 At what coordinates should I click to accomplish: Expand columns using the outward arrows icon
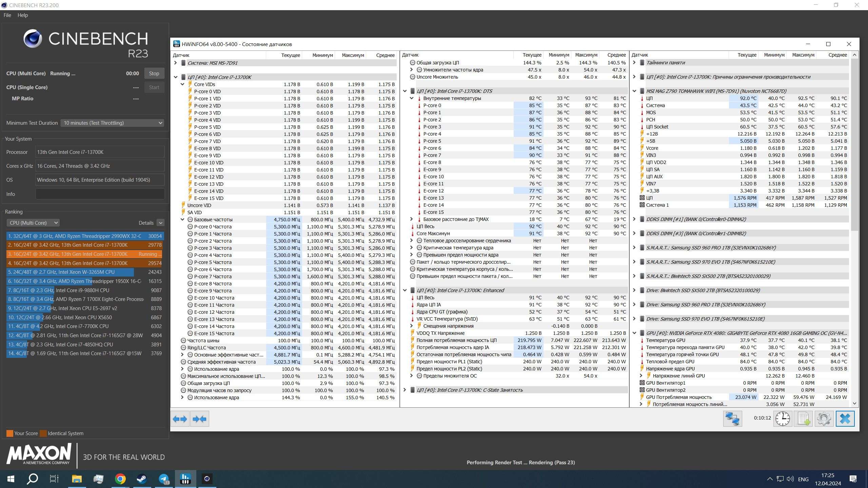(x=180, y=419)
